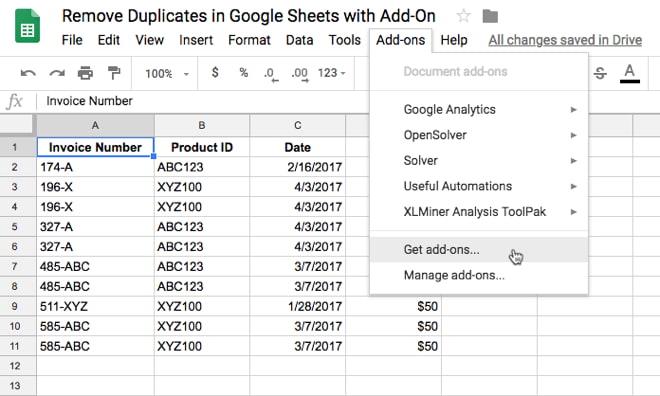Redo the last action
The image size is (660, 396).
(x=57, y=73)
